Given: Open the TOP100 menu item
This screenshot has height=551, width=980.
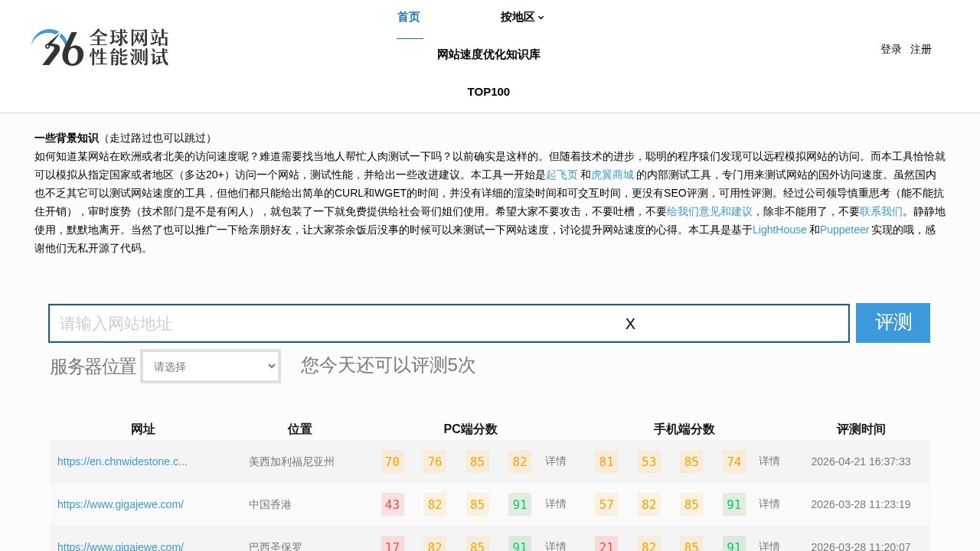Looking at the screenshot, I should [488, 92].
